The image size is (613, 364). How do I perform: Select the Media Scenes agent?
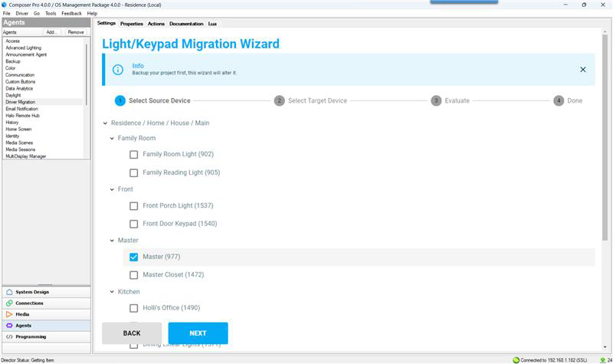tap(19, 143)
